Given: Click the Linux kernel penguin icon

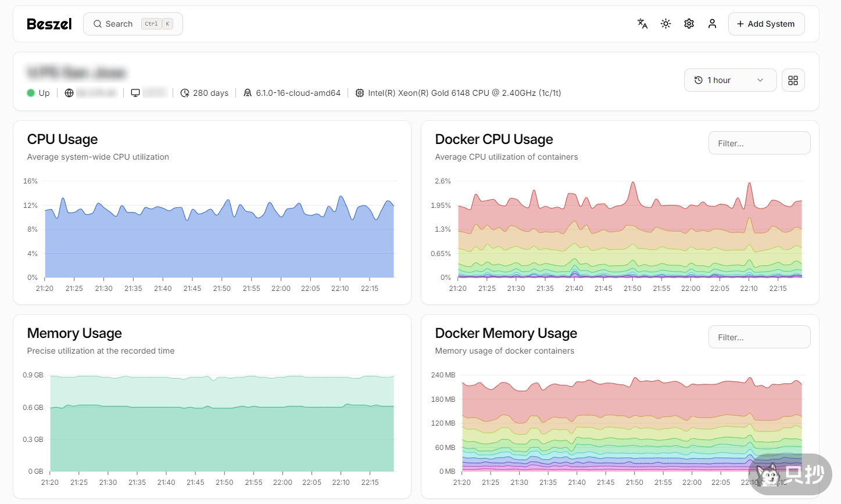Looking at the screenshot, I should [248, 93].
